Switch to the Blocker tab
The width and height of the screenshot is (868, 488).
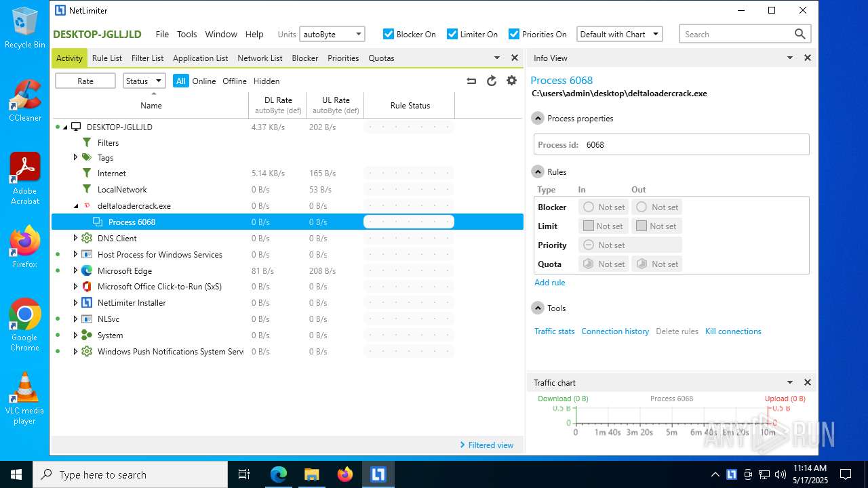pos(305,58)
